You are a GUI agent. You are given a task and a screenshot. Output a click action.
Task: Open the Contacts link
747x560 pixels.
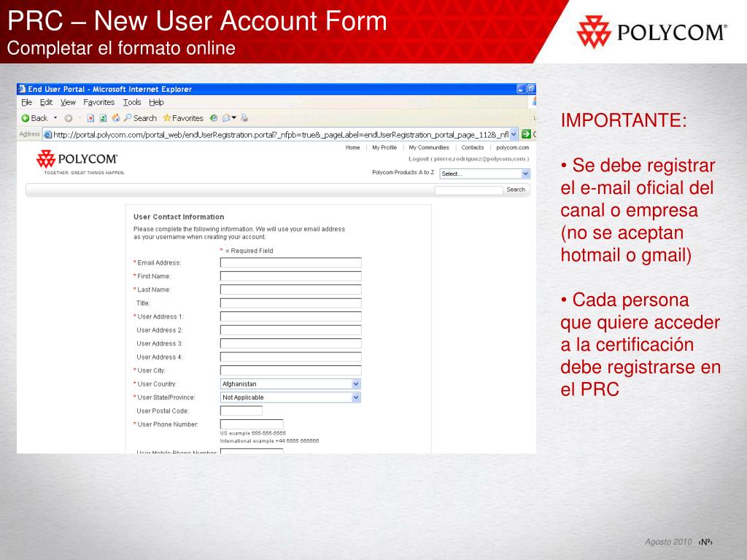coord(473,147)
